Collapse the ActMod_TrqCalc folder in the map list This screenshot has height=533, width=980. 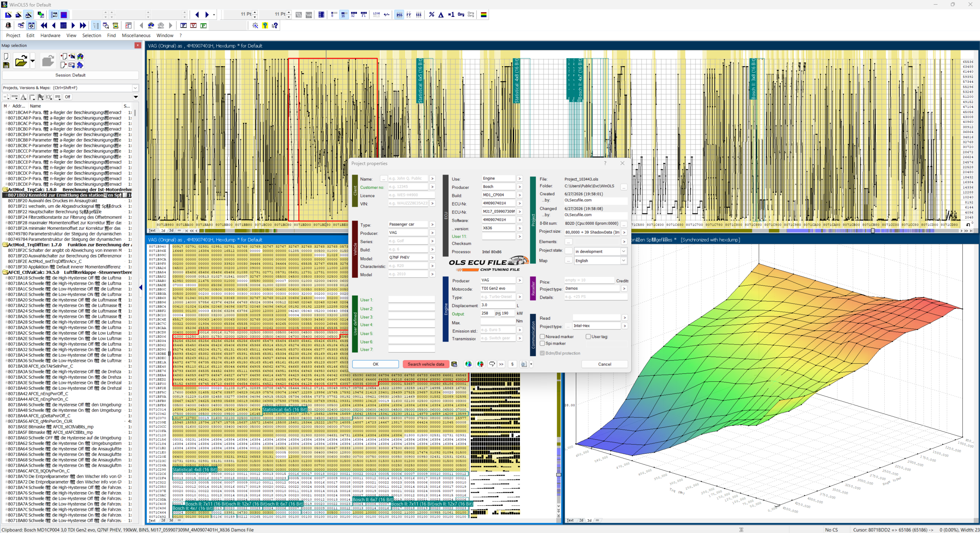click(5, 190)
